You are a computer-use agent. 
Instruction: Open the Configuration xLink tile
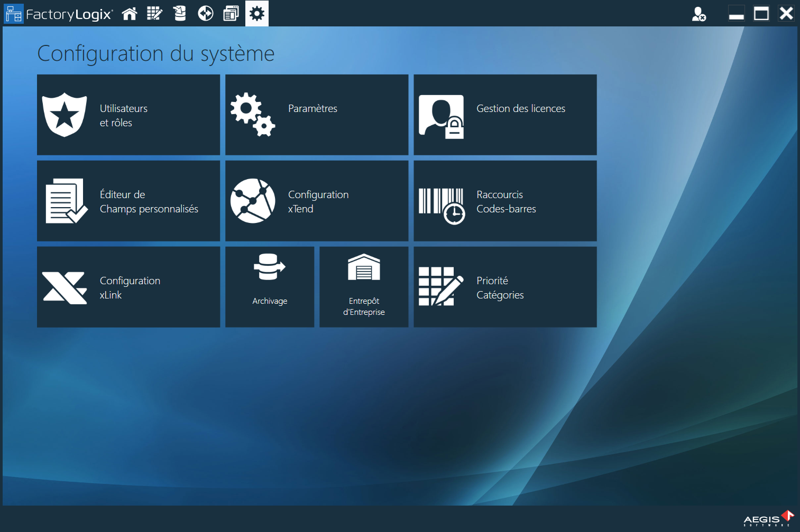coord(128,286)
